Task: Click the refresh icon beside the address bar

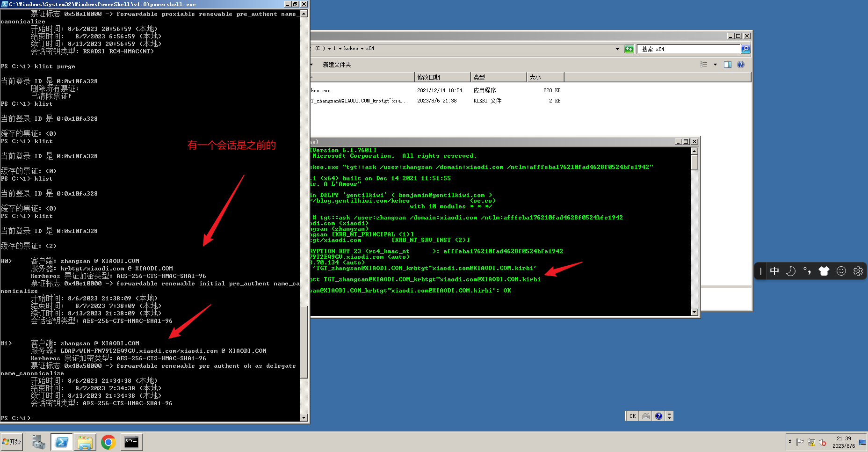Action: pyautogui.click(x=629, y=49)
